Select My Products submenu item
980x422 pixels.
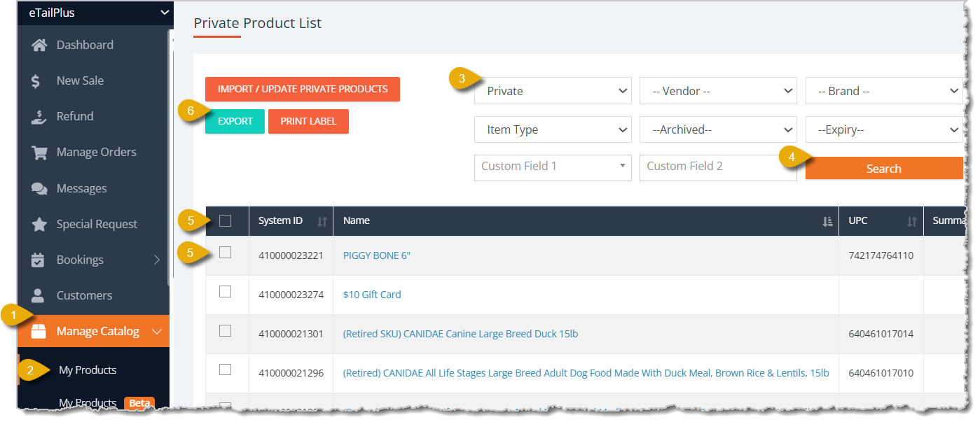point(88,370)
